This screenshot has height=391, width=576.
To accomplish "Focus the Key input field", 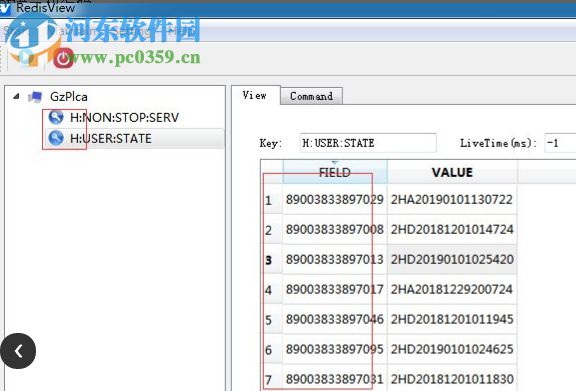I will click(x=368, y=143).
